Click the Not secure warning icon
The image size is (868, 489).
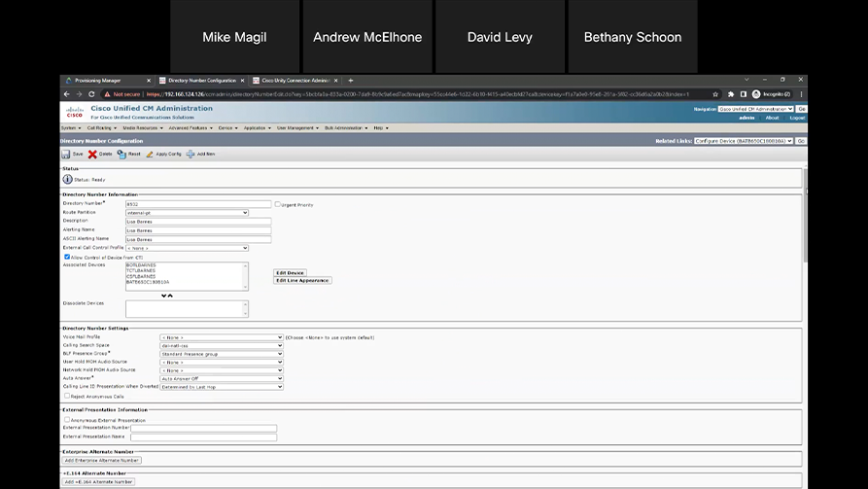107,94
